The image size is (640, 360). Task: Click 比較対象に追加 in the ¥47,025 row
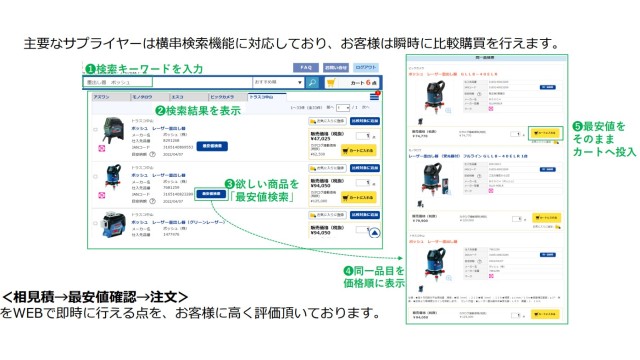[x=365, y=121]
